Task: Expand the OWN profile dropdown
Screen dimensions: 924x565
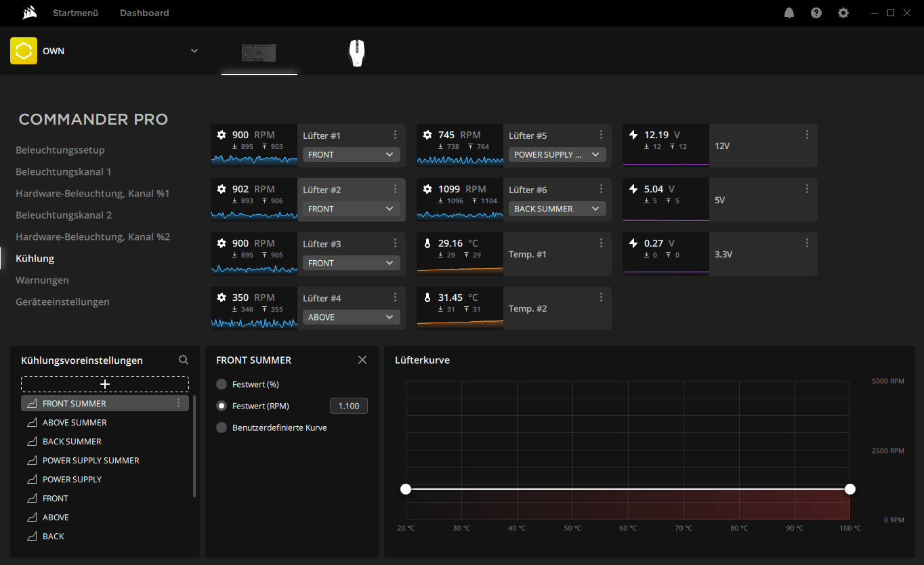Action: click(194, 51)
